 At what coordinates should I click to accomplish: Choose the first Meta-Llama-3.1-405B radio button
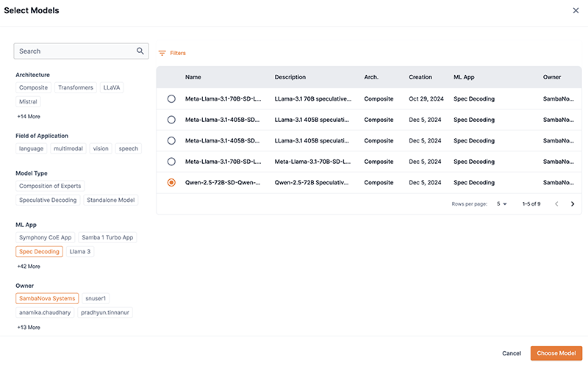(x=171, y=120)
